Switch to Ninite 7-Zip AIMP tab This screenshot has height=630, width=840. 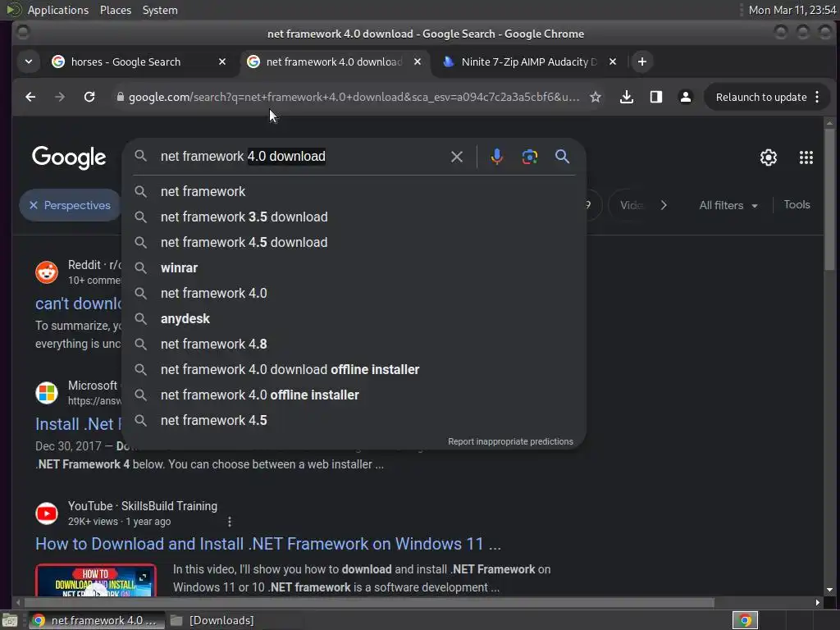[528, 62]
